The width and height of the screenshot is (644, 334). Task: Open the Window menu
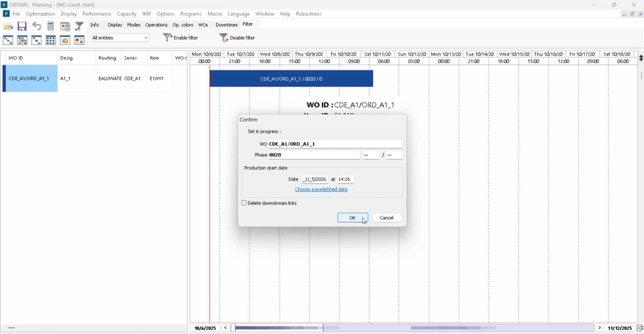[264, 14]
